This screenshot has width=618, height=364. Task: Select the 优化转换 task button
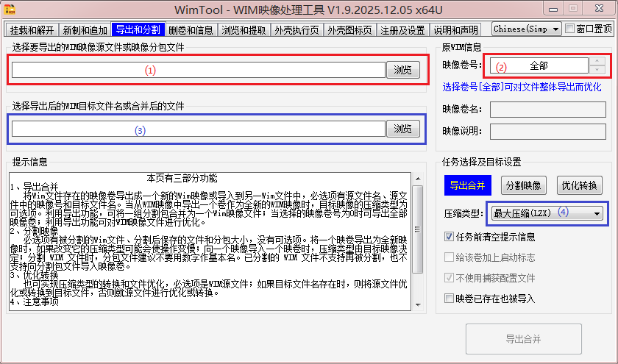pyautogui.click(x=580, y=185)
